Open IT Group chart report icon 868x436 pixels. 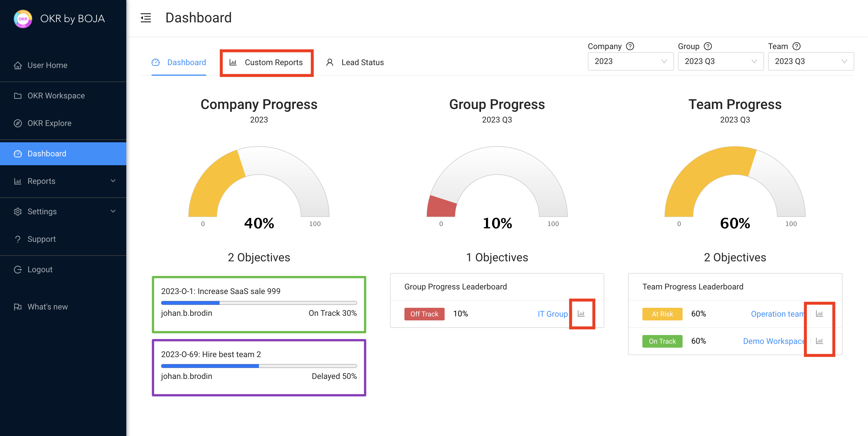(x=581, y=314)
